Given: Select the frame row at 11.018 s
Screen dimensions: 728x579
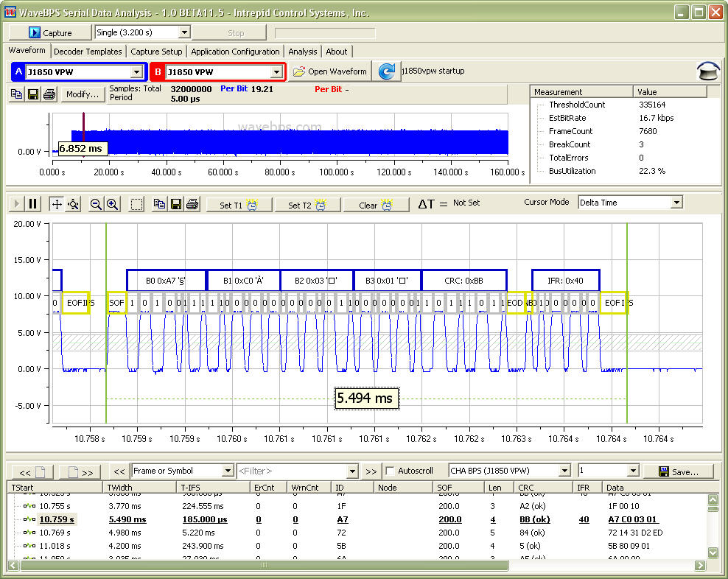Looking at the screenshot, I should (362, 546).
